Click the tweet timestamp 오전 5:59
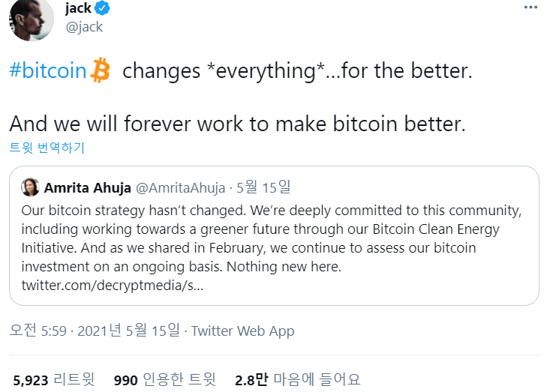The height and width of the screenshot is (392, 547). point(37,331)
